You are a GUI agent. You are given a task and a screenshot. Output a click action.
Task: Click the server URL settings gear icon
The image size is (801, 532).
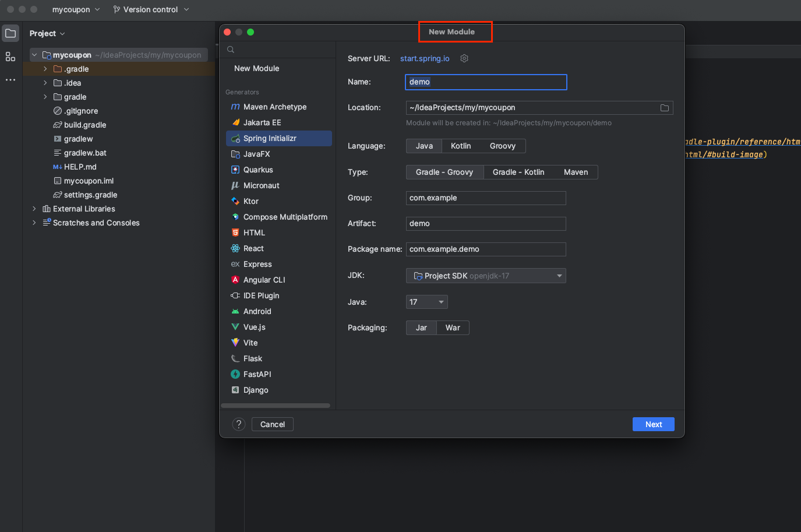(464, 58)
